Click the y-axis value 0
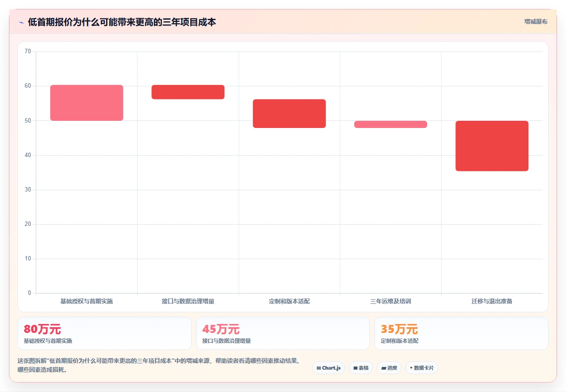Screen dimensions: 566x392 [x=30, y=293]
